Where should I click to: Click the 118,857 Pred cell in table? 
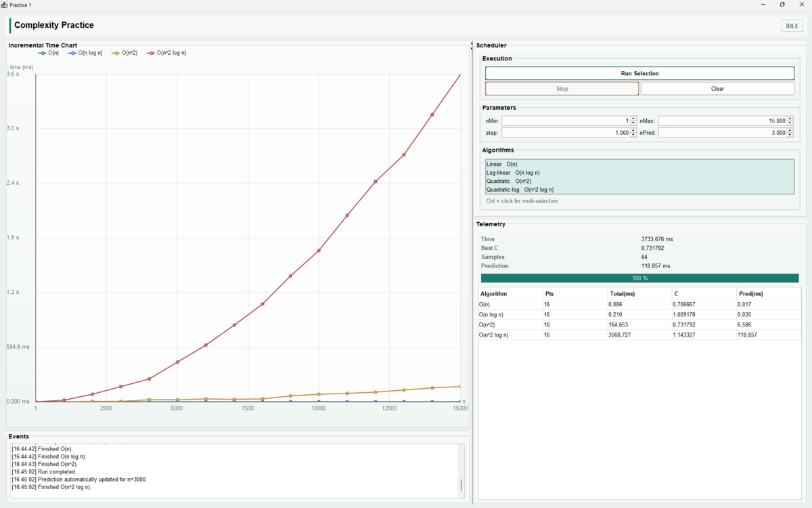[768, 335]
